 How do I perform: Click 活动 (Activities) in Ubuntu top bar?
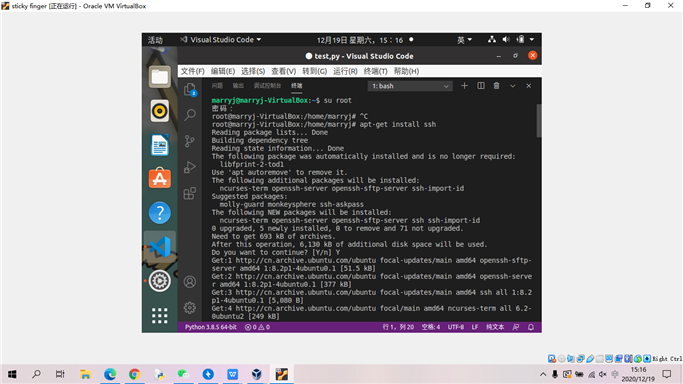pyautogui.click(x=155, y=40)
